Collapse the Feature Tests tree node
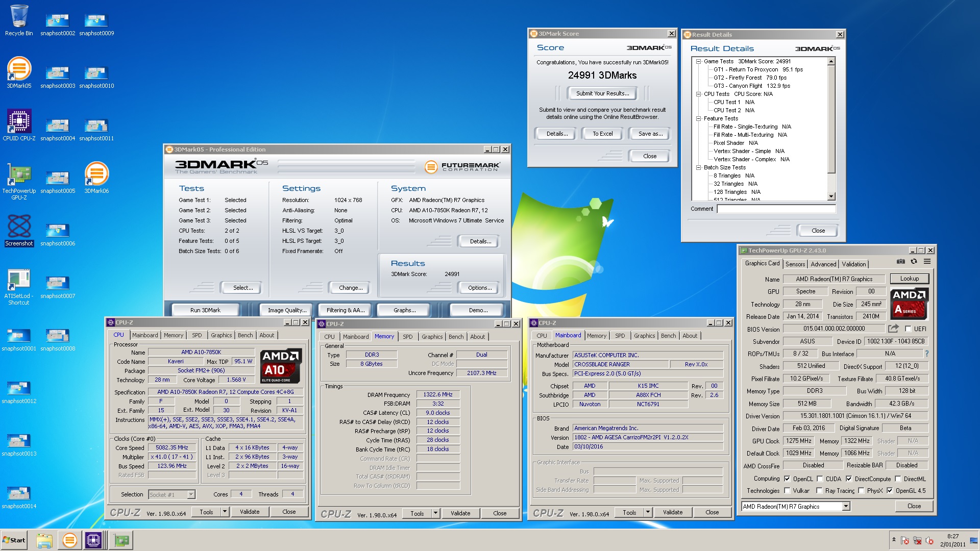 pyautogui.click(x=698, y=118)
